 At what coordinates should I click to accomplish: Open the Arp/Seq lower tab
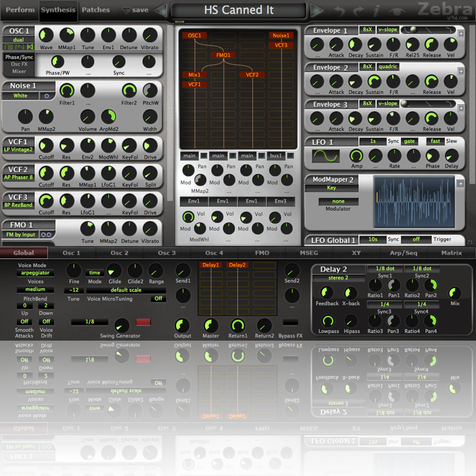(403, 253)
